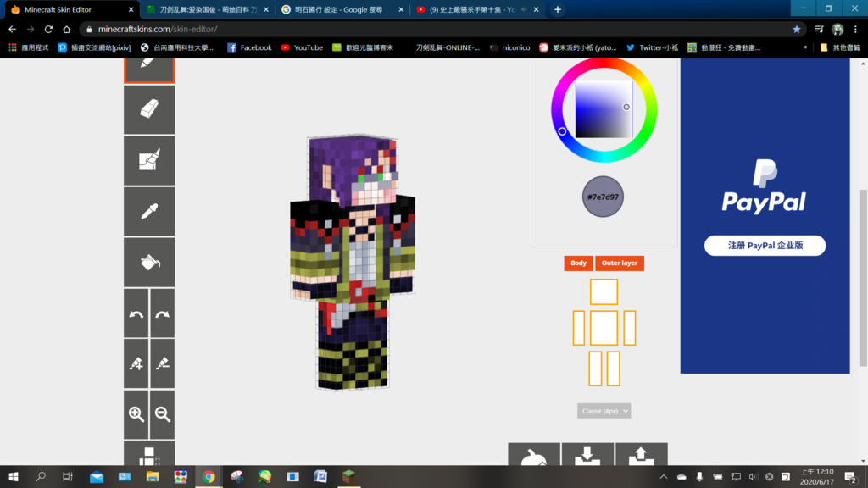Toggle the Outer layer visibility
868x488 pixels.
point(620,263)
